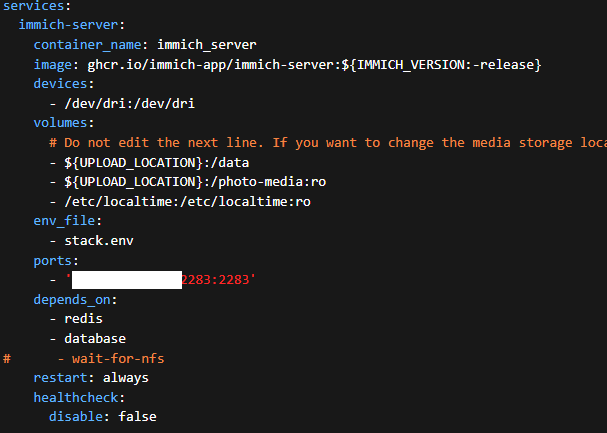The width and height of the screenshot is (607, 433).
Task: Click the 'false' value under healthcheck
Action: (x=137, y=416)
